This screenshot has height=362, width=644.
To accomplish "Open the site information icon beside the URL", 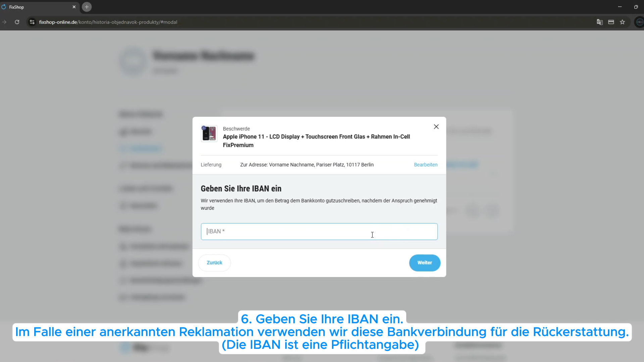I will click(x=32, y=22).
